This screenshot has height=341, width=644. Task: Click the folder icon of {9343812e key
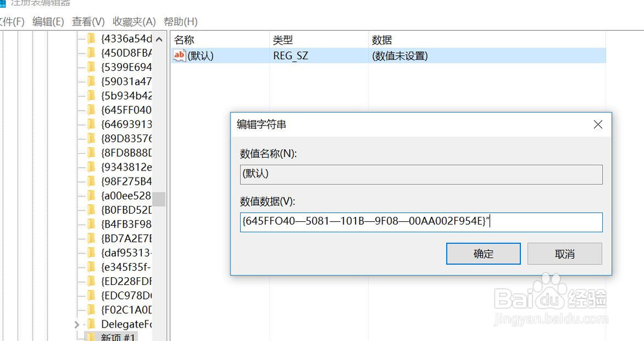[91, 167]
